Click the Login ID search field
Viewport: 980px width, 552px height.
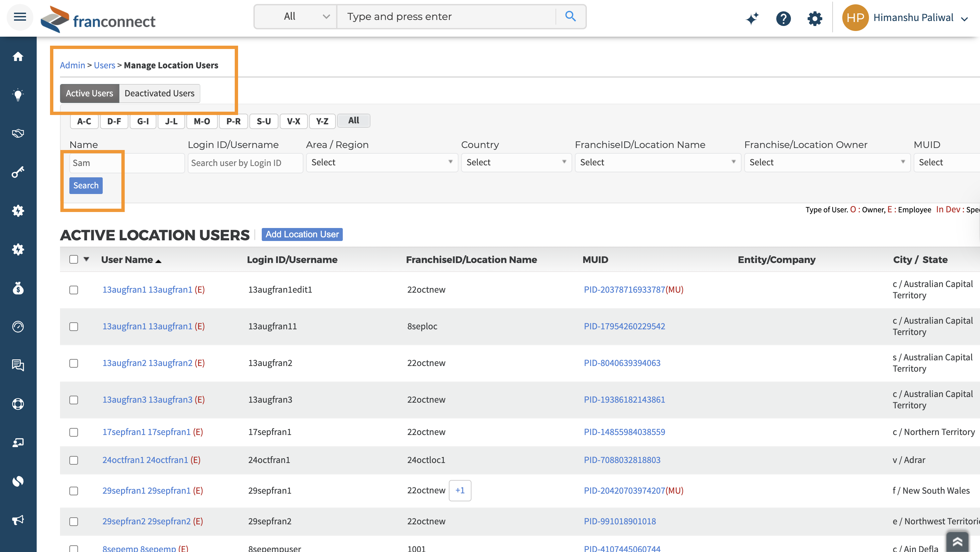(245, 163)
